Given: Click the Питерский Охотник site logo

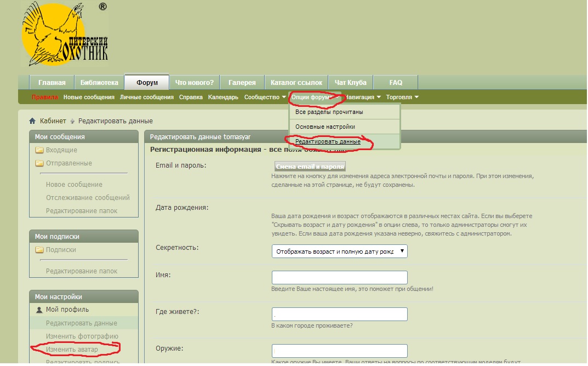Looking at the screenshot, I should (x=65, y=35).
